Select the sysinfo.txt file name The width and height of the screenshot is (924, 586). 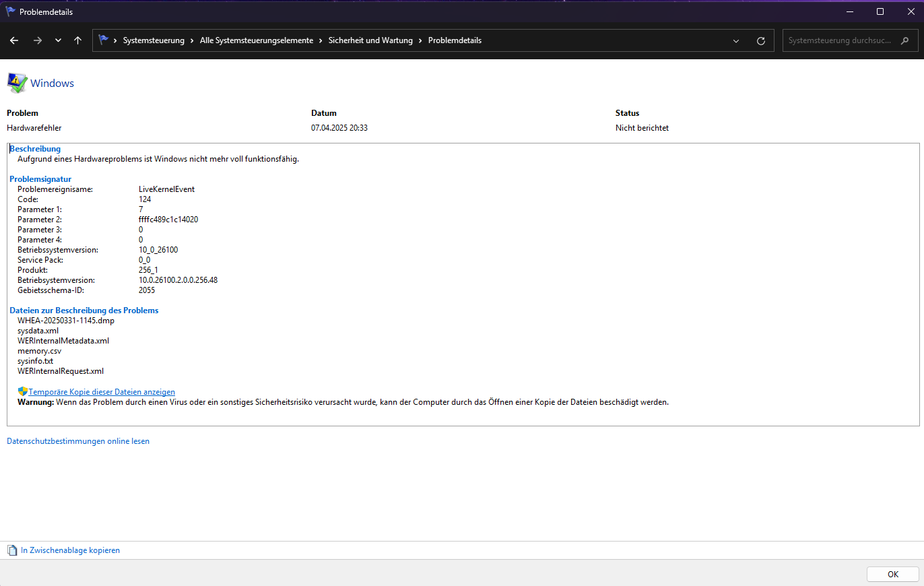pyautogui.click(x=35, y=361)
